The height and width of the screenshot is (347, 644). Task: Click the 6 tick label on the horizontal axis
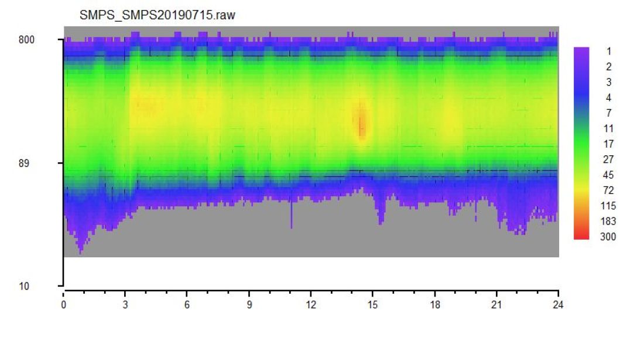click(x=187, y=305)
